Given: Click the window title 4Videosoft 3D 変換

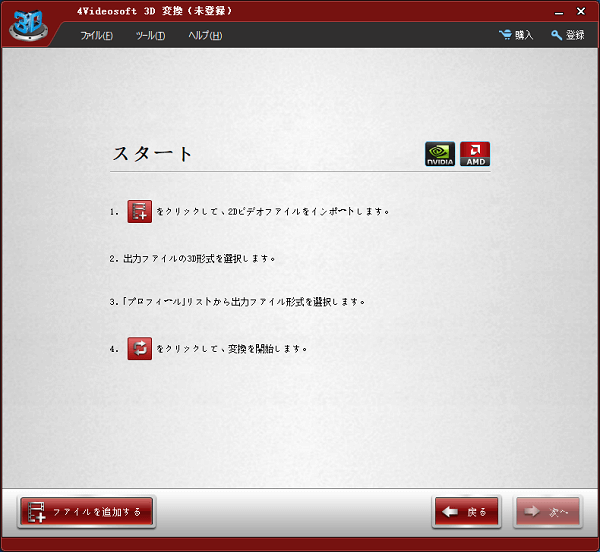Looking at the screenshot, I should pyautogui.click(x=155, y=11).
